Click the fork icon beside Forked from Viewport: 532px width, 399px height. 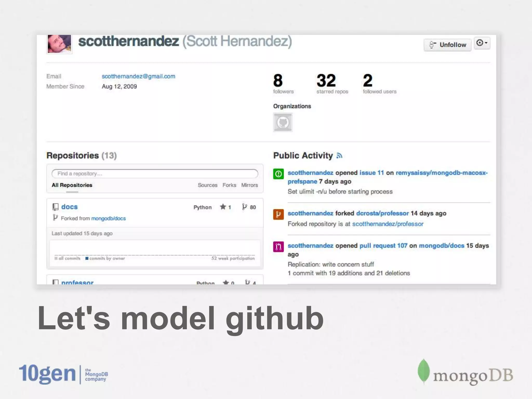tap(55, 218)
